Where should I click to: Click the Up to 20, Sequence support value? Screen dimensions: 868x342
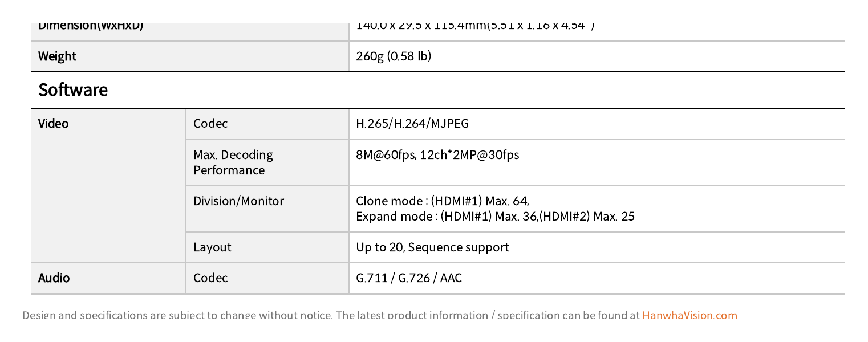click(432, 247)
